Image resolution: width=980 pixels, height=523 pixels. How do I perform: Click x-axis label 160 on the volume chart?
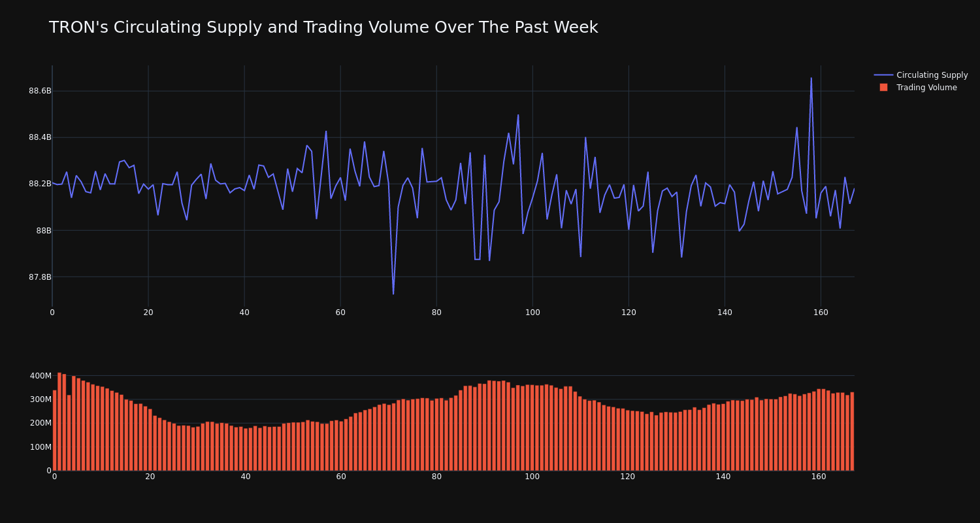pyautogui.click(x=819, y=477)
